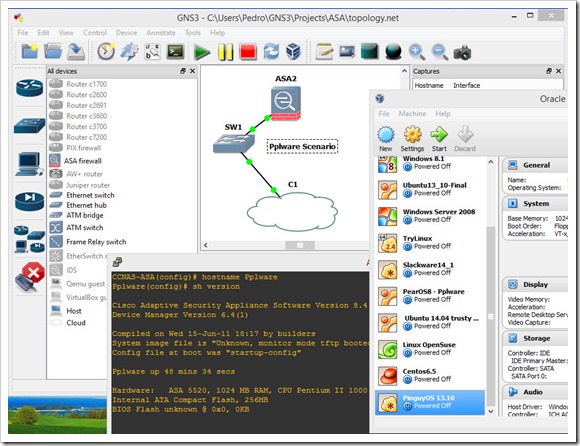Click the zoom in magnifier icon
This screenshot has width=580, height=446.
tap(417, 52)
